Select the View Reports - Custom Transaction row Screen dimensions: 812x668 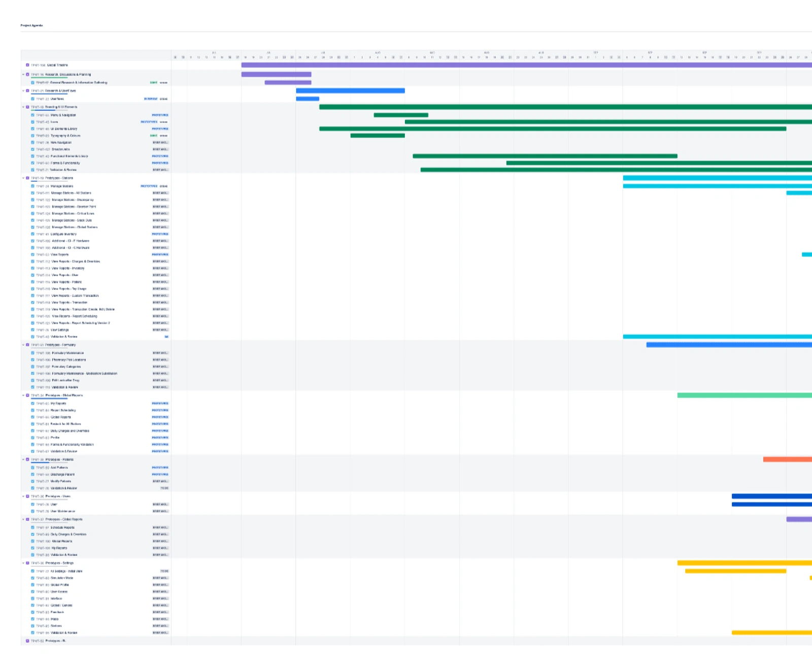[96, 295]
